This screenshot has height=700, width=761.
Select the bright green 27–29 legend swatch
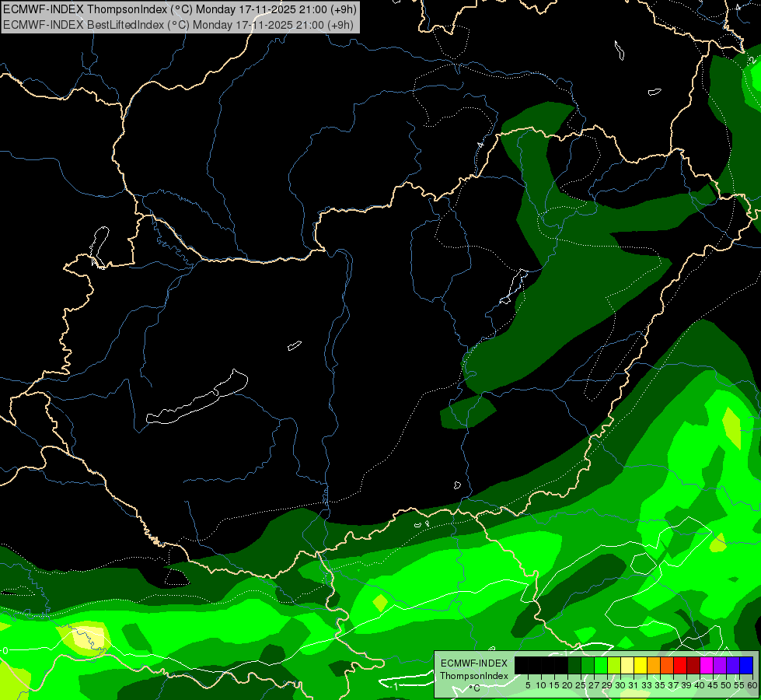coord(601,666)
